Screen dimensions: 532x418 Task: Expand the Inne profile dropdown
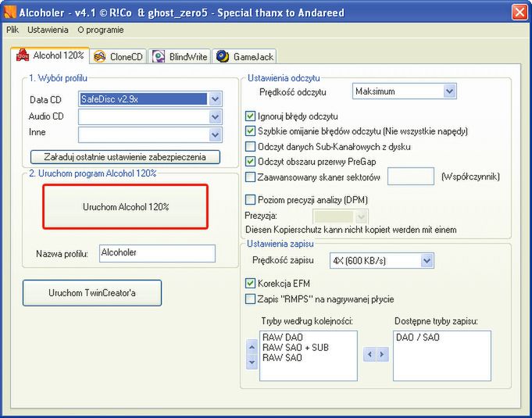click(215, 134)
